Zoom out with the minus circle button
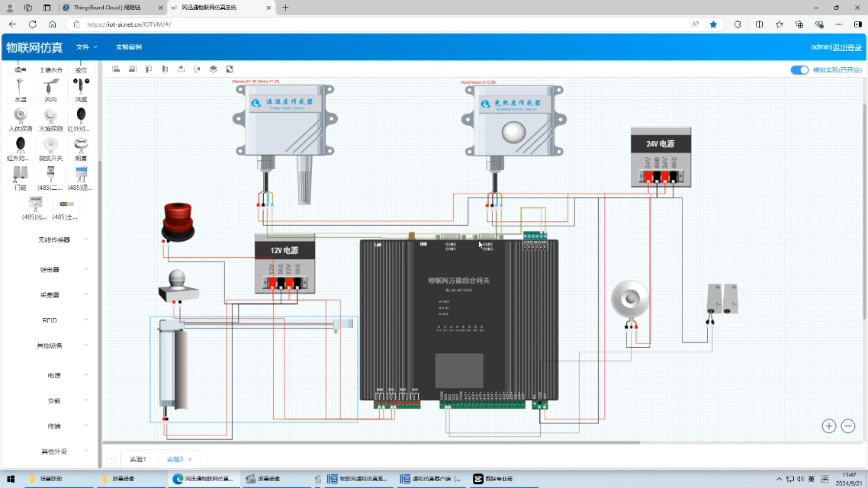This screenshot has height=488, width=868. 847,426
